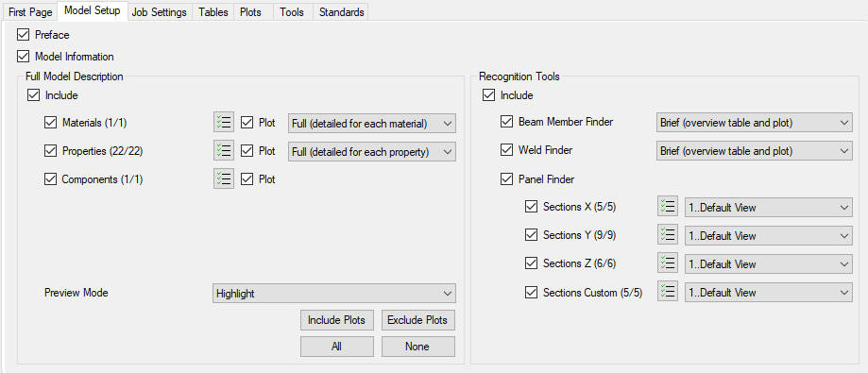Click the Exclude Plots button
This screenshot has width=868, height=373.
click(418, 320)
